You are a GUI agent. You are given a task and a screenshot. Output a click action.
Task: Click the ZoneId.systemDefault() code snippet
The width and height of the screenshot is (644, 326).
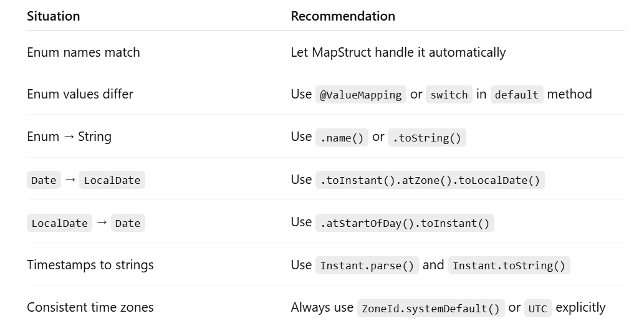[431, 308]
